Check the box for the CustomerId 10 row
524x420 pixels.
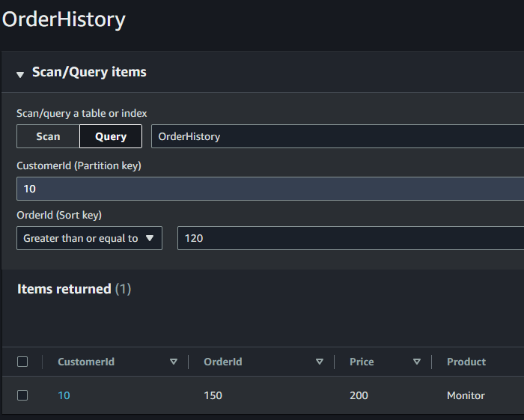(x=22, y=395)
